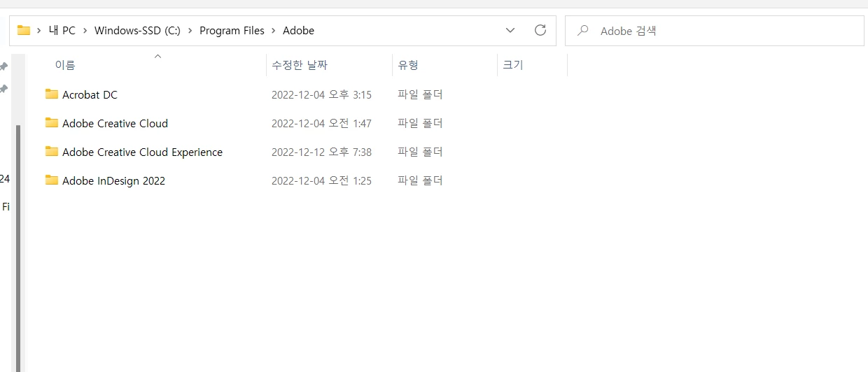Viewport: 868px width, 372px height.
Task: Click 파일 폴더 type in Acrobat DC row
Action: 420,94
